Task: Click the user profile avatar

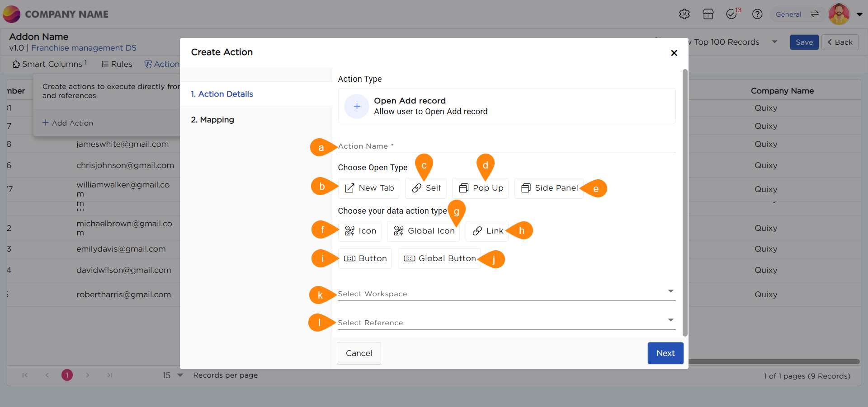Action: tap(839, 14)
